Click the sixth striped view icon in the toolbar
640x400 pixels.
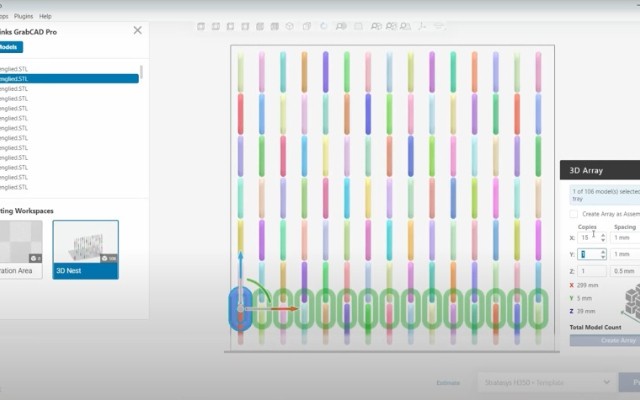tap(275, 27)
